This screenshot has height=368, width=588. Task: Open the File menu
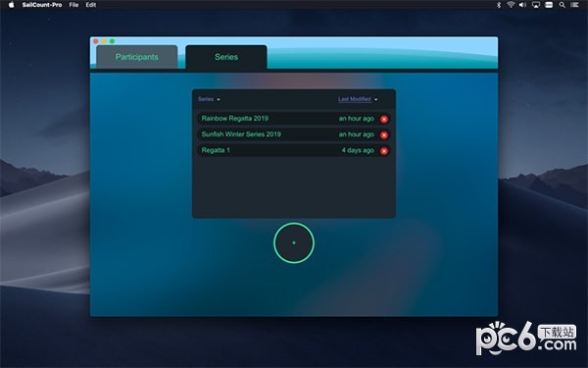pyautogui.click(x=73, y=5)
